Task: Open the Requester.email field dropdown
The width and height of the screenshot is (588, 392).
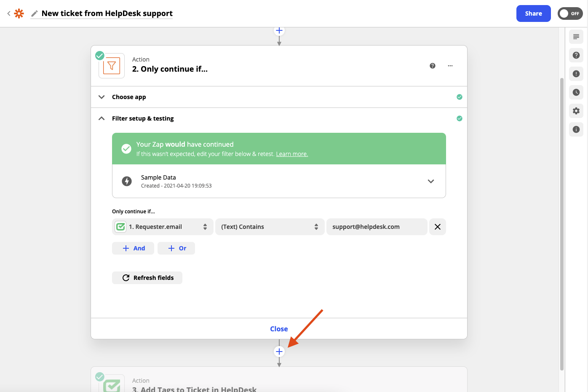Action: pyautogui.click(x=163, y=227)
